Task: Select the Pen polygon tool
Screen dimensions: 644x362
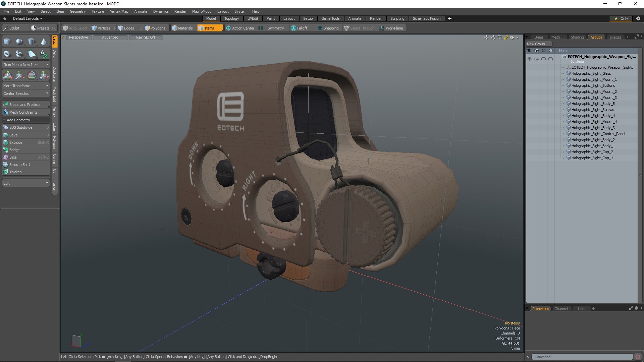Action: click(32, 54)
